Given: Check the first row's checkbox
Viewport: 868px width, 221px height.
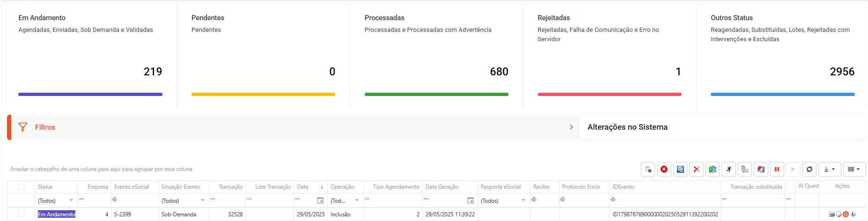Looking at the screenshot, I should coord(21,214).
